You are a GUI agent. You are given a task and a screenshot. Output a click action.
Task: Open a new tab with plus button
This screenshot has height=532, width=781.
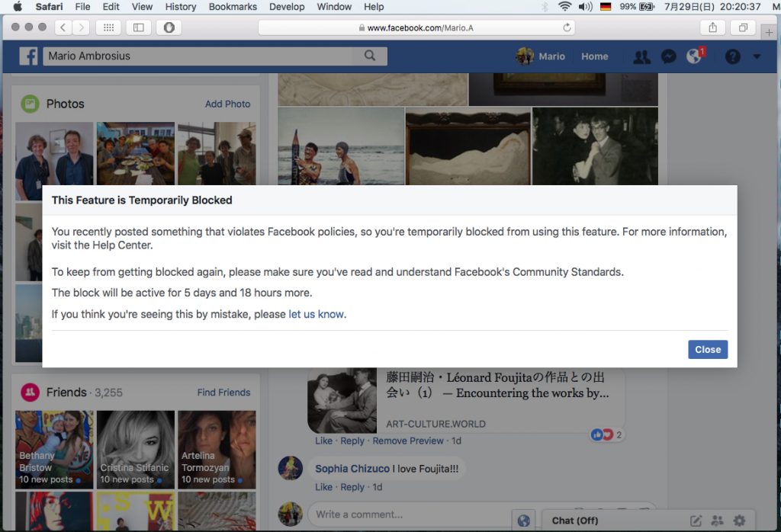click(769, 32)
